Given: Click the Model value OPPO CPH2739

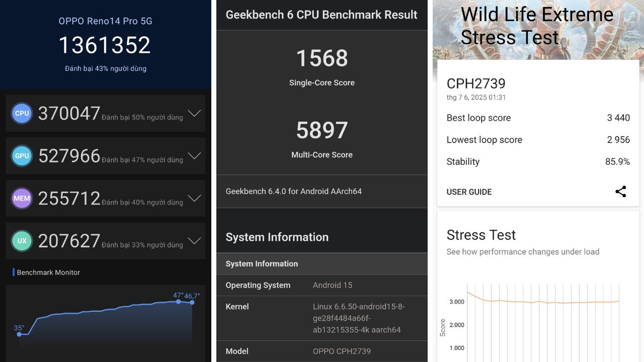Looking at the screenshot, I should pyautogui.click(x=342, y=351).
